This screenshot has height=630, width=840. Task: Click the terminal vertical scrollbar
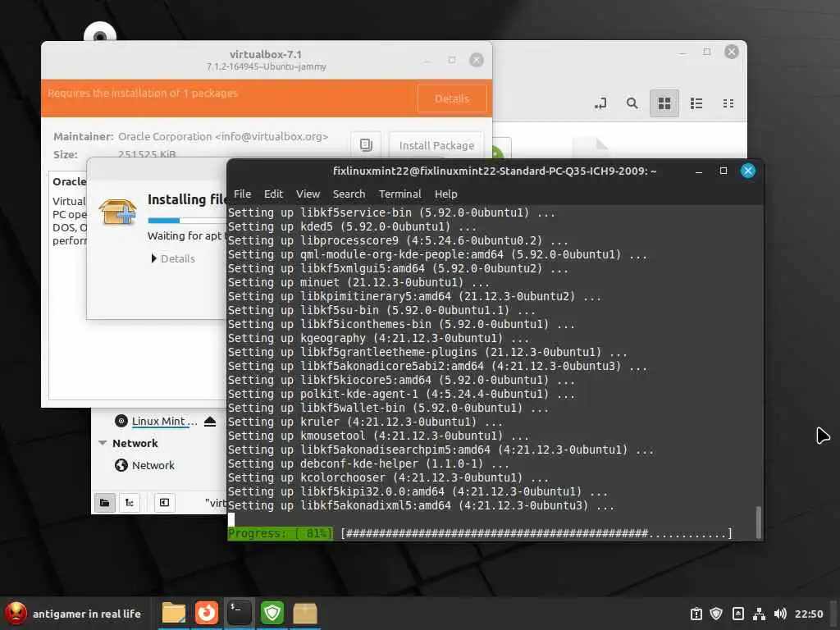(758, 522)
